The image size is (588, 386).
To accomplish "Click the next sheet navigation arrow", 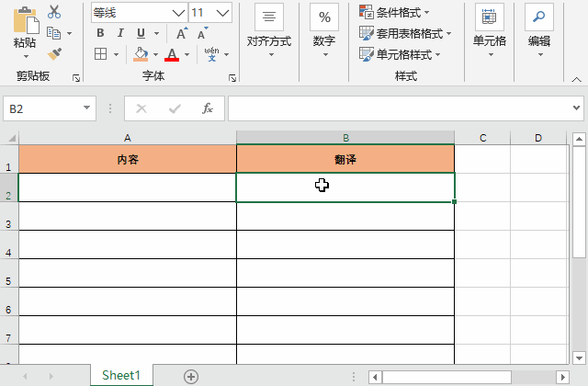I will tap(51, 376).
